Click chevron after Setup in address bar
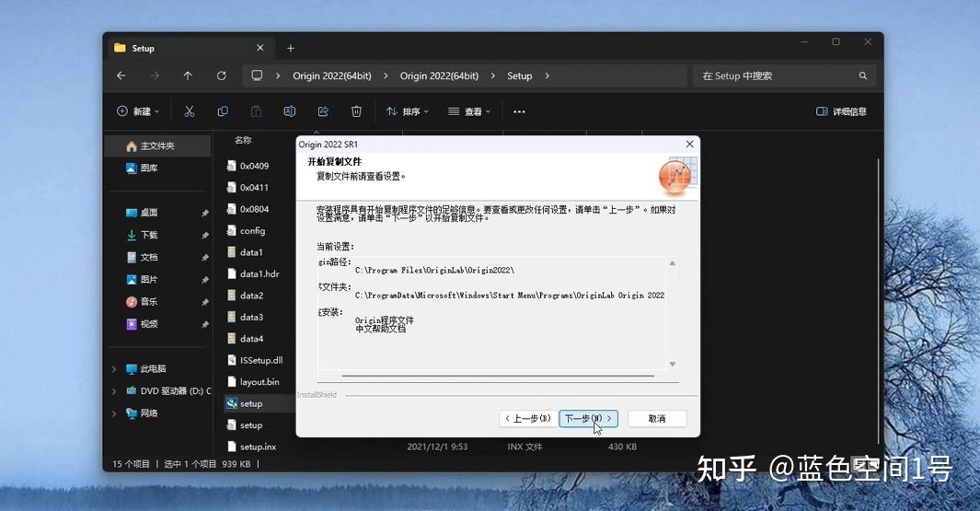Image resolution: width=980 pixels, height=511 pixels. 548,75
